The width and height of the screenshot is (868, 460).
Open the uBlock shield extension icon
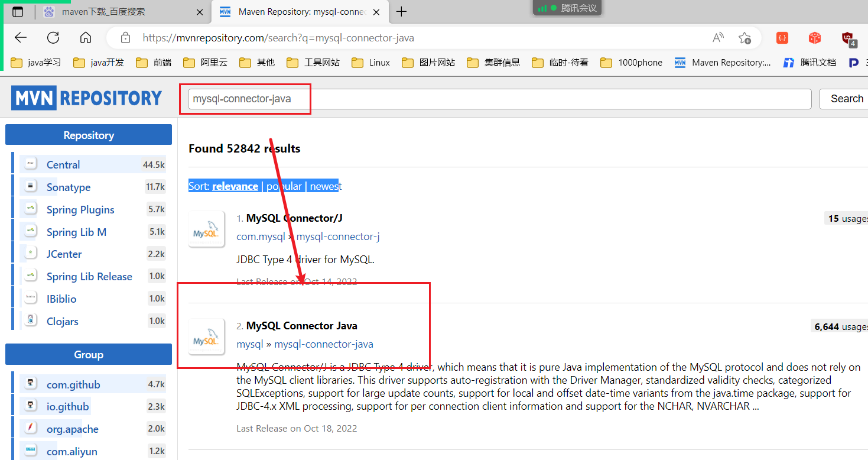[849, 38]
